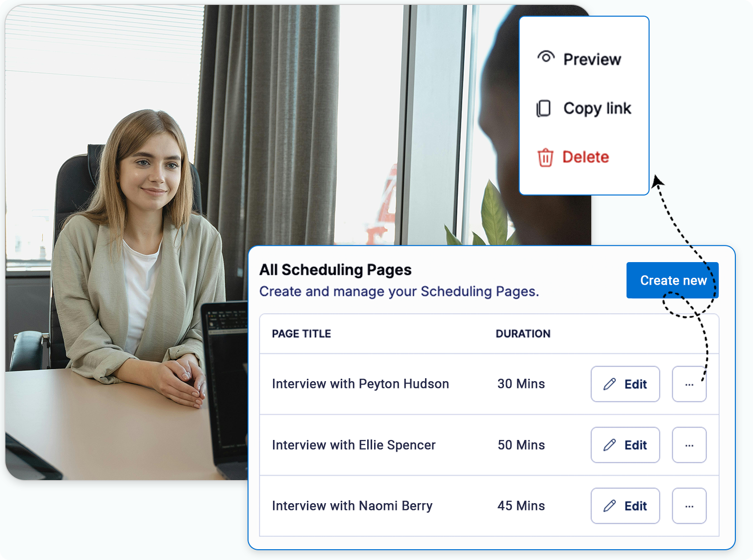Choose Copy link from the popup menu

click(584, 108)
